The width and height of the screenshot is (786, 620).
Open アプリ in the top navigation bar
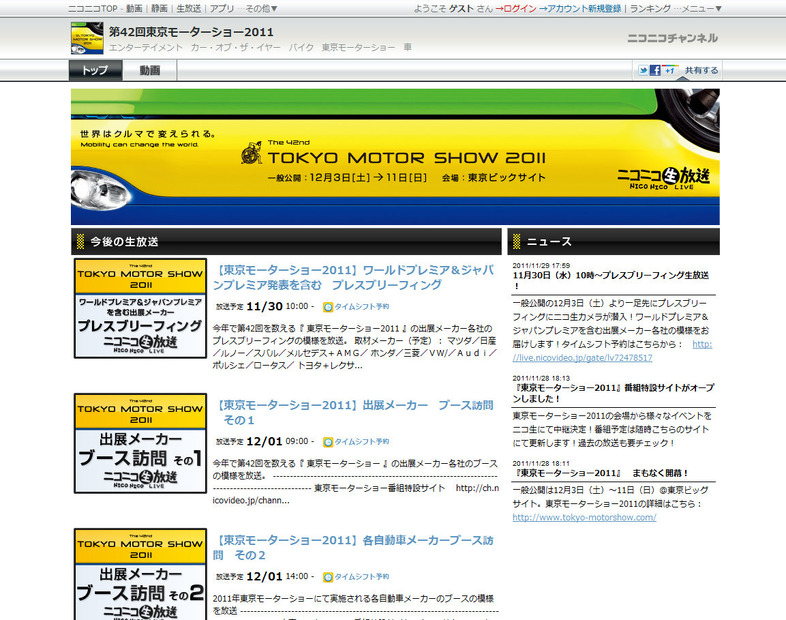(222, 9)
